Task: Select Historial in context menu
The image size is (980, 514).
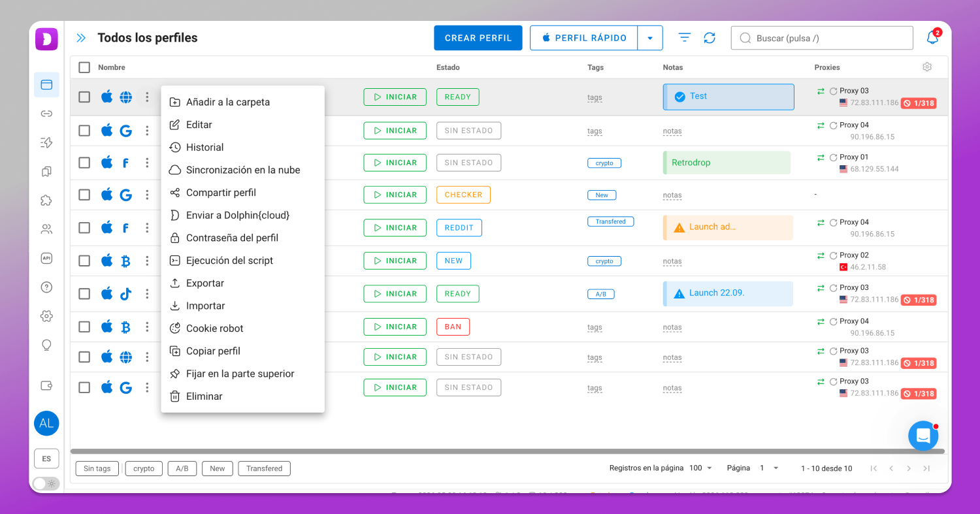Action: pyautogui.click(x=242, y=148)
